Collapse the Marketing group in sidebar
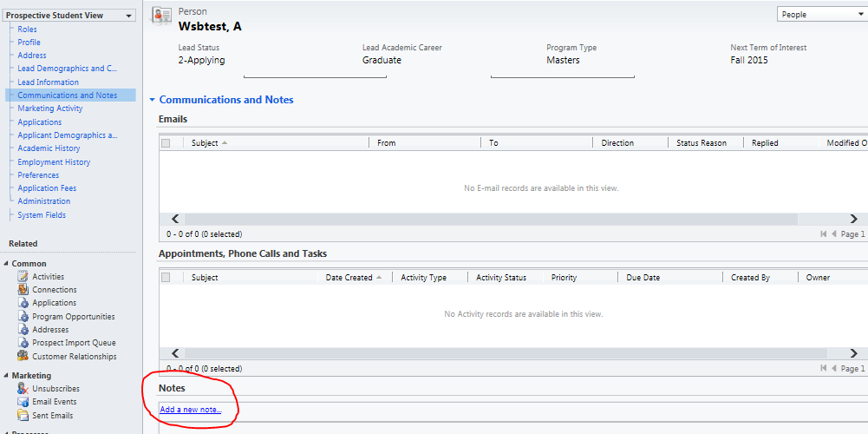Image resolution: width=868 pixels, height=434 pixels. coord(5,376)
